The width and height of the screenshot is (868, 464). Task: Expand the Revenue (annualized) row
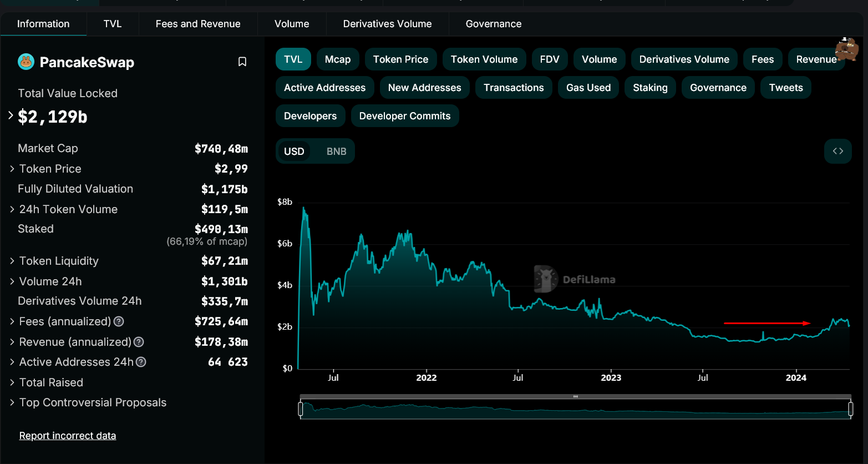(x=12, y=342)
